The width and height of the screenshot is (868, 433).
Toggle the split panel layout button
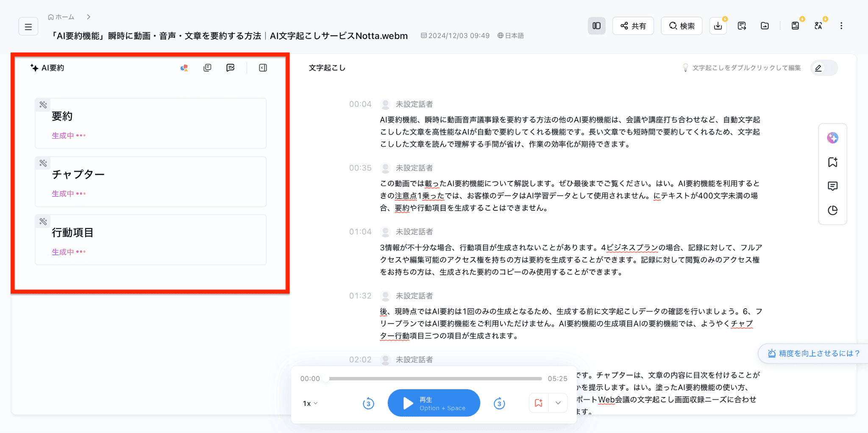click(x=596, y=26)
